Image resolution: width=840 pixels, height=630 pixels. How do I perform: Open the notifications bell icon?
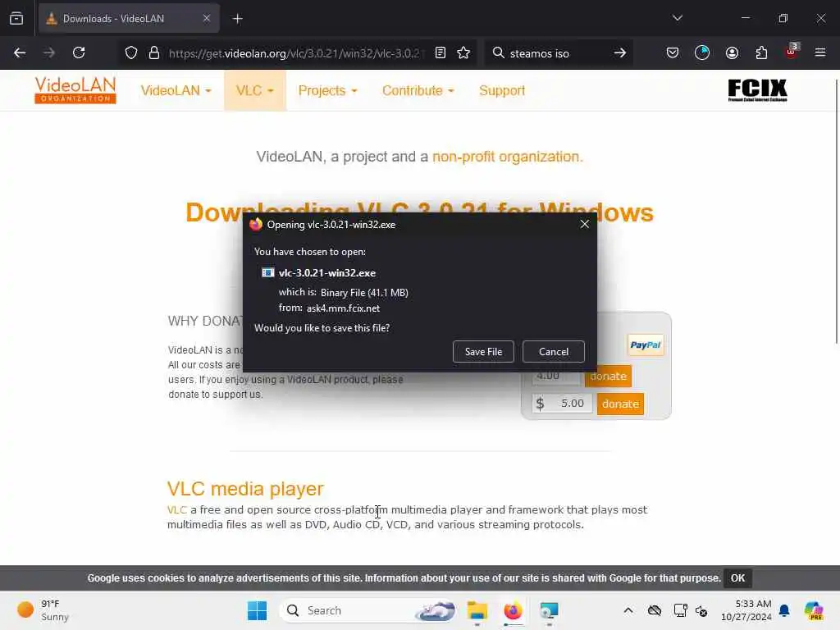point(784,610)
